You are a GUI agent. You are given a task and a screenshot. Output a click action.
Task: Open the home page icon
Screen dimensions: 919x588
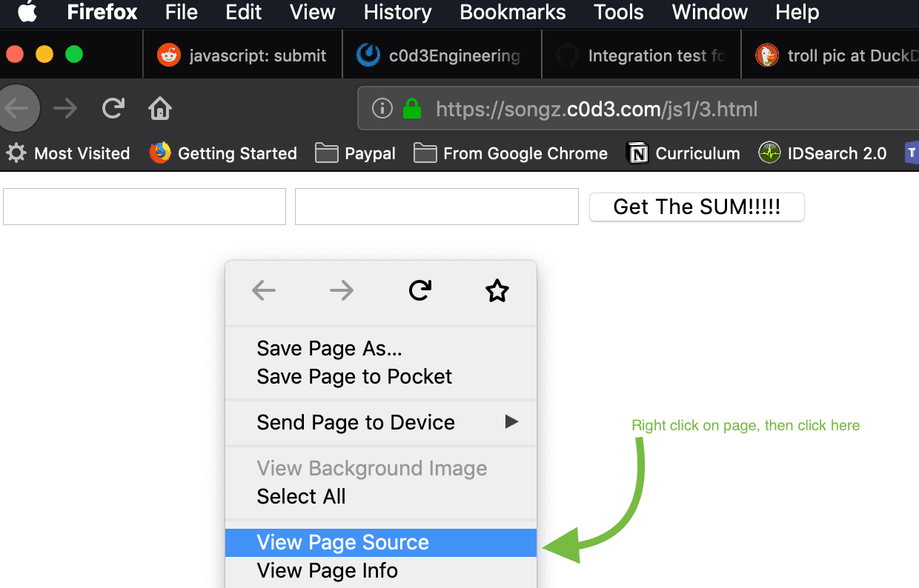pyautogui.click(x=160, y=109)
